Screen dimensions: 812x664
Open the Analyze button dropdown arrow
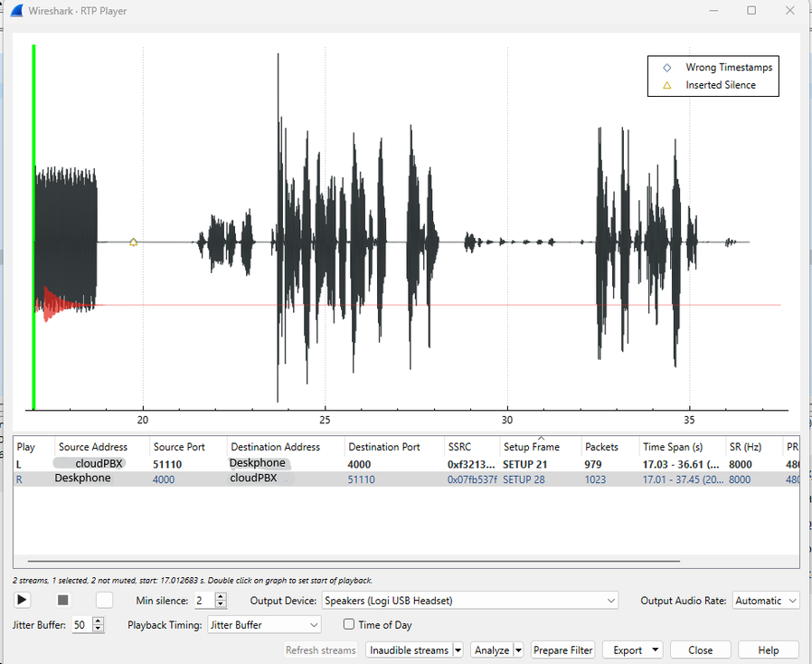coord(518,650)
